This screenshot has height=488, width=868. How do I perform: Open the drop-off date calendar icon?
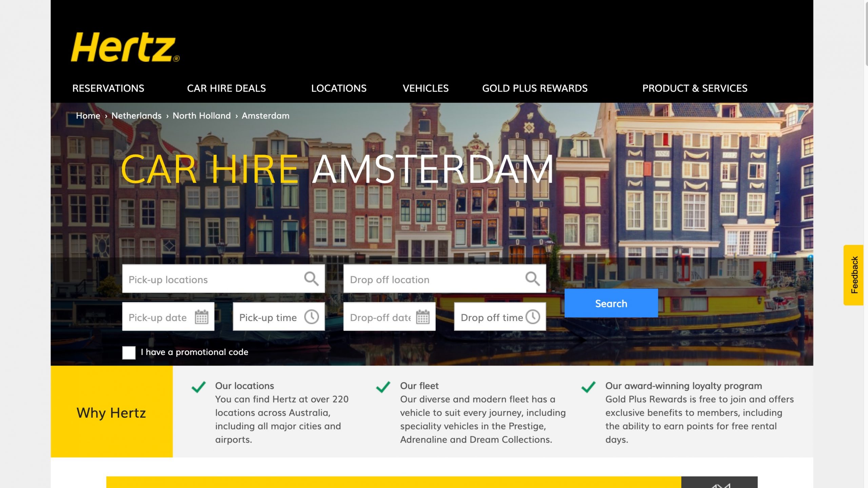click(x=422, y=317)
